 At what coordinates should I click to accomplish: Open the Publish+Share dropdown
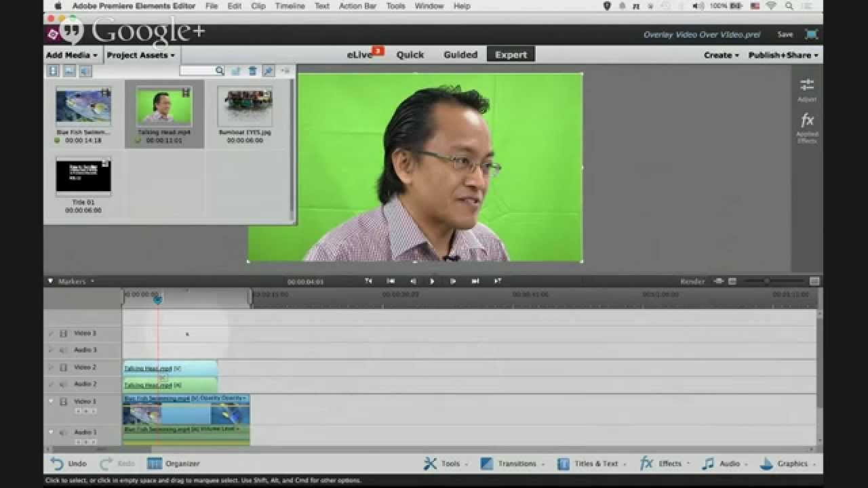(x=783, y=55)
